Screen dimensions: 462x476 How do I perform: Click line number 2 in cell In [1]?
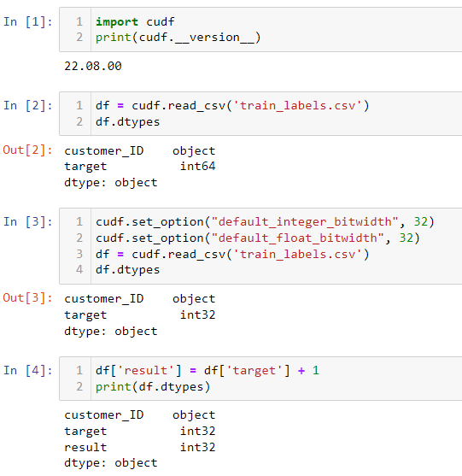79,38
